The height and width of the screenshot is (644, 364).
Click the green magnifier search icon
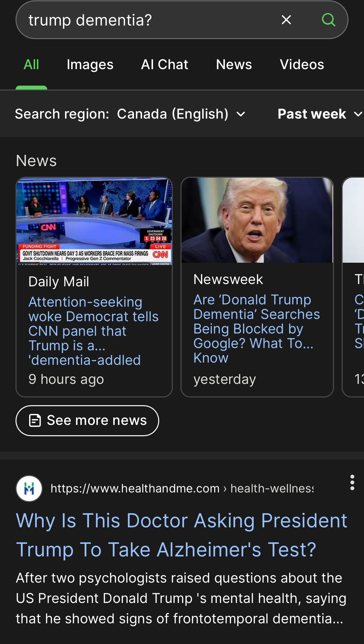[x=328, y=20]
